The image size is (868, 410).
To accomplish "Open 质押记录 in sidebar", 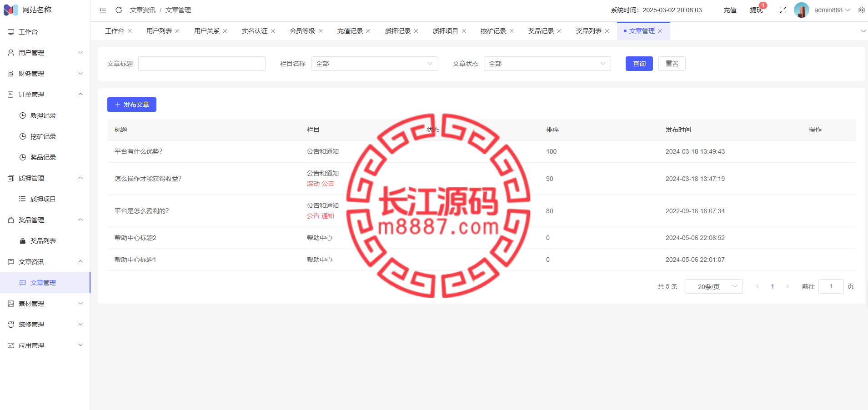I will (45, 115).
